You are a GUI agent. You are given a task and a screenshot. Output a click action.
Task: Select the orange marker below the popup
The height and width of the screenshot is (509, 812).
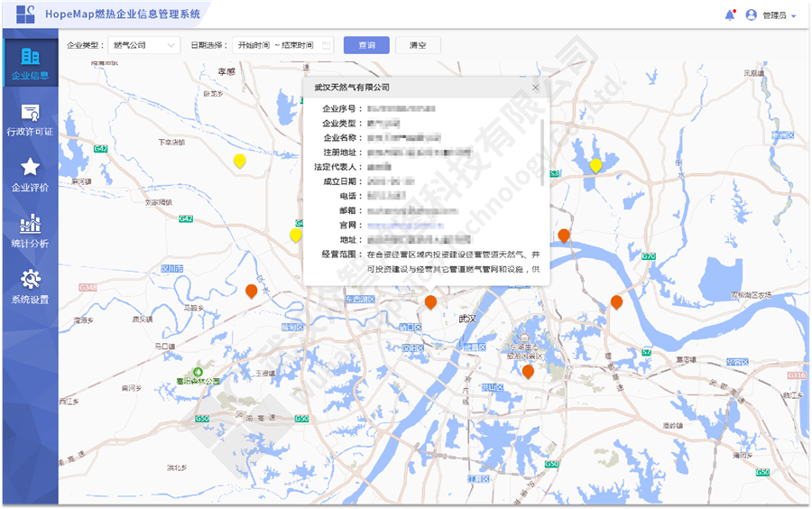coord(430,301)
